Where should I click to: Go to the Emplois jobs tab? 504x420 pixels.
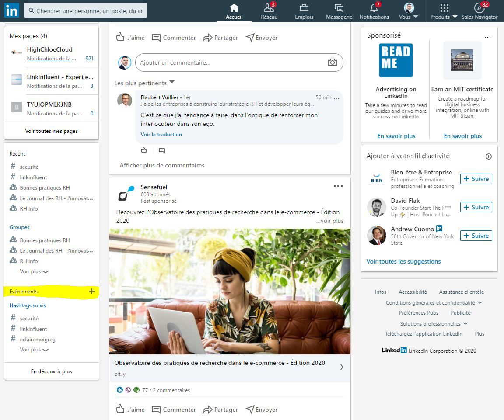(304, 11)
